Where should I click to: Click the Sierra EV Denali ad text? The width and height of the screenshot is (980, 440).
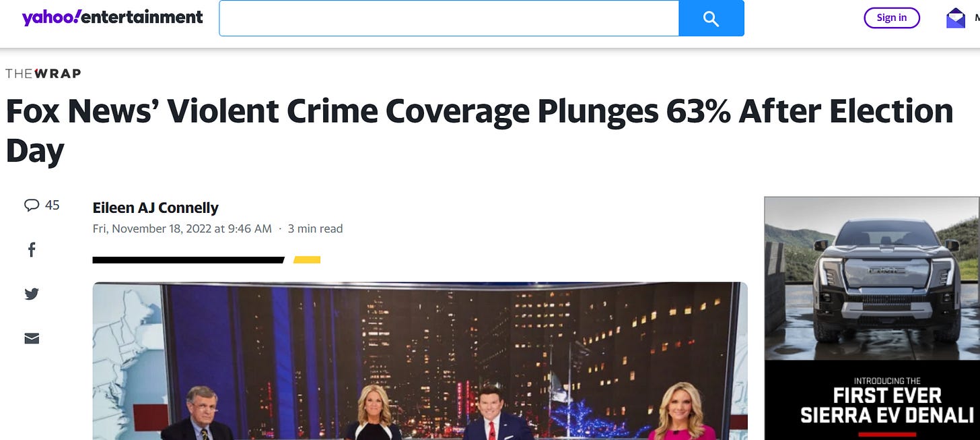point(886,406)
